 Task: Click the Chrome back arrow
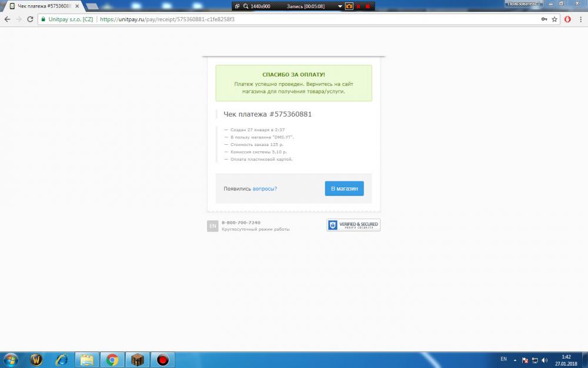coord(7,19)
